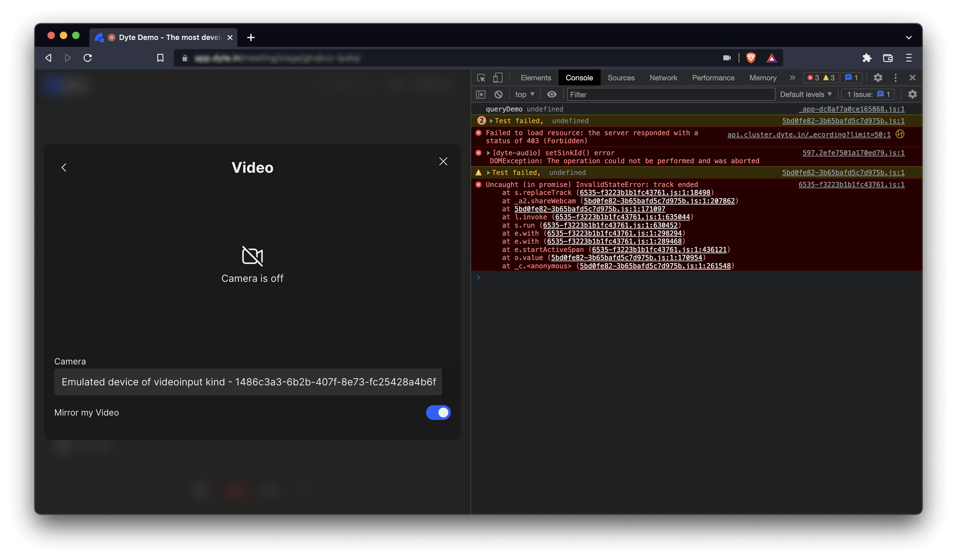This screenshot has width=957, height=560.
Task: Open the browser hamburger menu
Action: pos(909,58)
